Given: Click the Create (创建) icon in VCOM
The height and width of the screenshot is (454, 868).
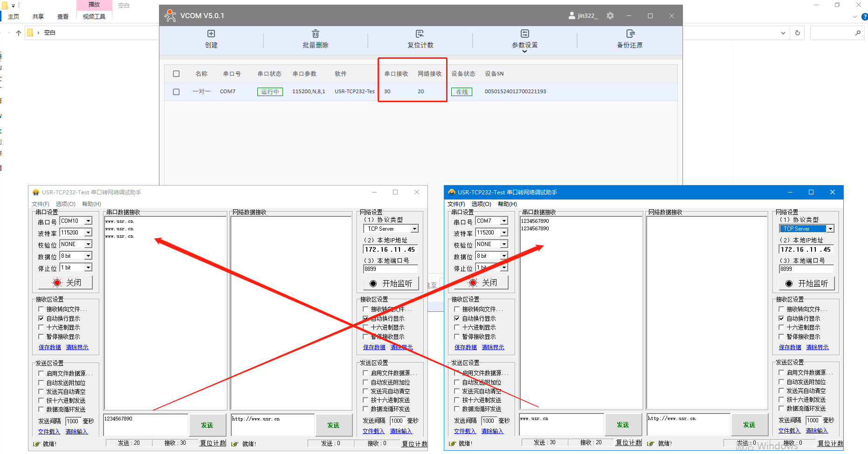Looking at the screenshot, I should 211,34.
